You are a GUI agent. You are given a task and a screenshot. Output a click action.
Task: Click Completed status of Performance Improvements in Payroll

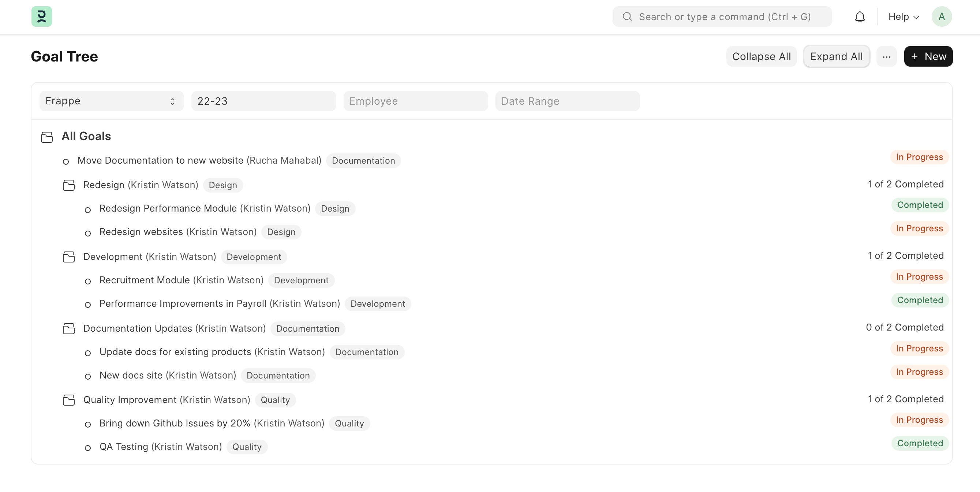click(920, 300)
